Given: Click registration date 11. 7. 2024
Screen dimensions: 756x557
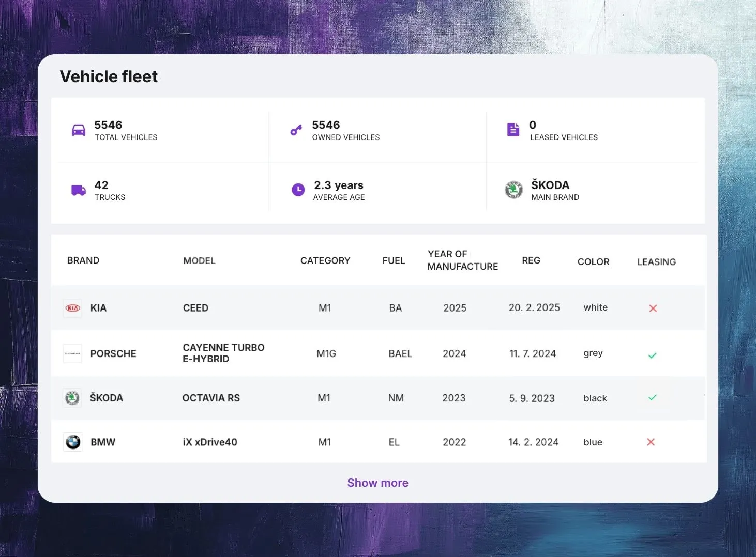Looking at the screenshot, I should click(x=533, y=353).
